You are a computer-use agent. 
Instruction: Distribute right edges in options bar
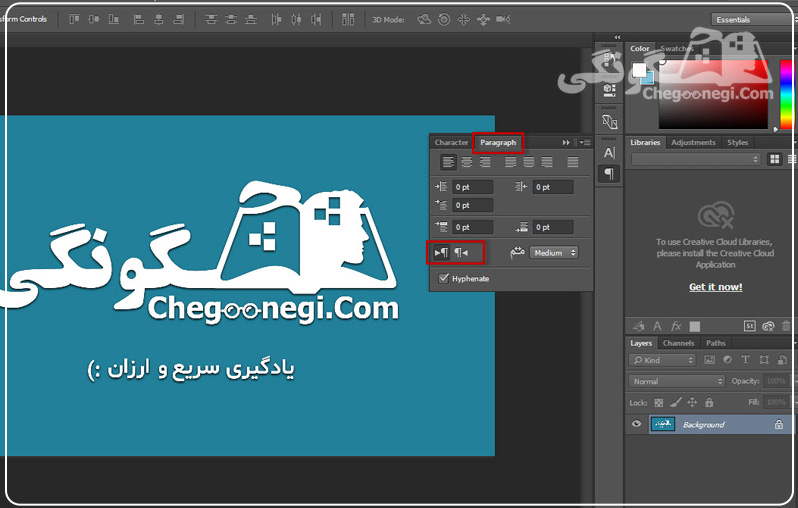coord(316,19)
